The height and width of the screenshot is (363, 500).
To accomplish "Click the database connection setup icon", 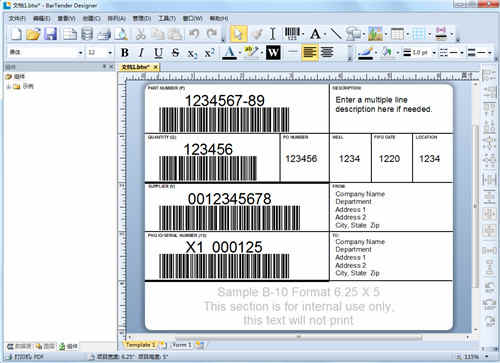I will (x=87, y=34).
